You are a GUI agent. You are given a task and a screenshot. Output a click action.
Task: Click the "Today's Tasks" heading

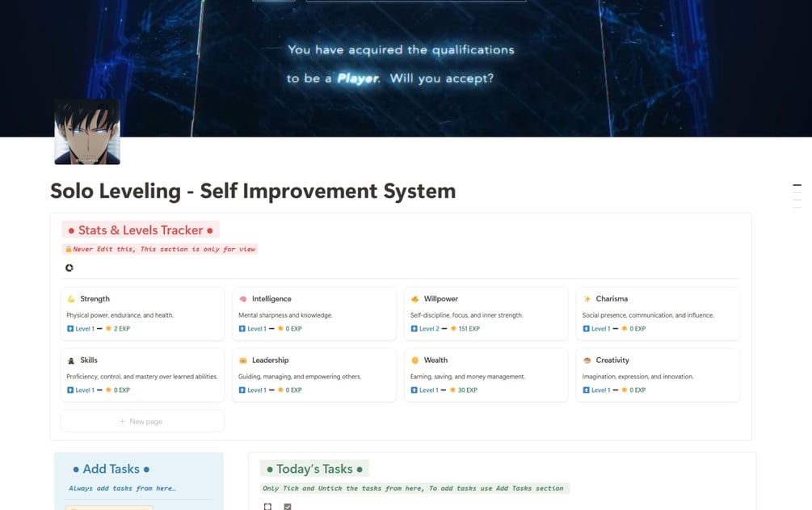[314, 469]
